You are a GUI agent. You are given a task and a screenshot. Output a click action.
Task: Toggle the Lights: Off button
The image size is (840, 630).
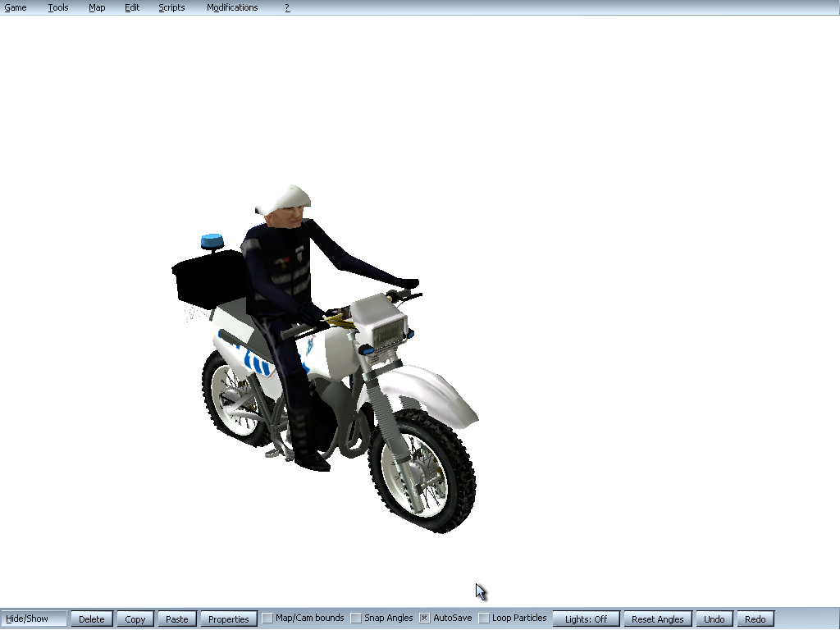pyautogui.click(x=586, y=619)
